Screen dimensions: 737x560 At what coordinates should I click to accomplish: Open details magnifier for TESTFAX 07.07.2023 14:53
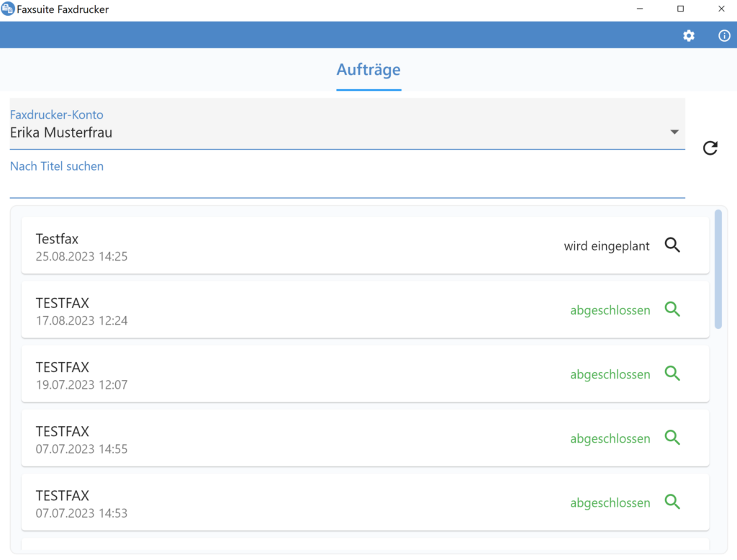pos(672,502)
